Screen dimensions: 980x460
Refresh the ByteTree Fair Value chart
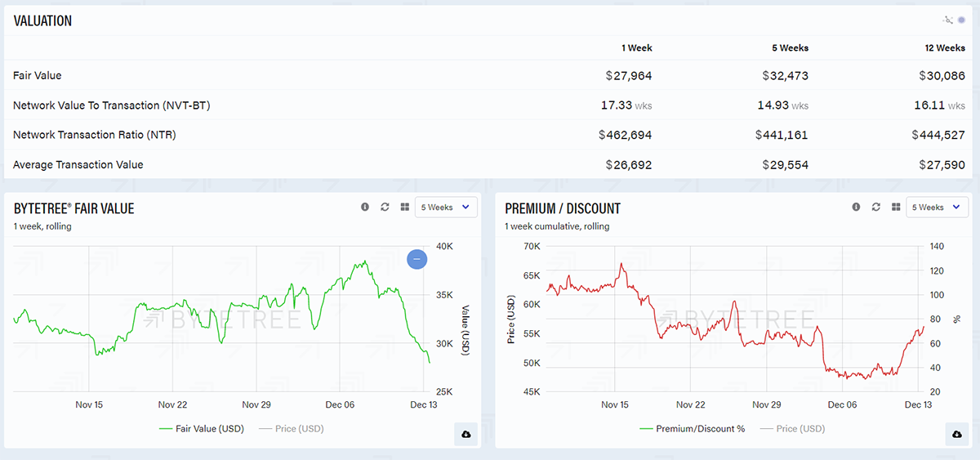[385, 208]
